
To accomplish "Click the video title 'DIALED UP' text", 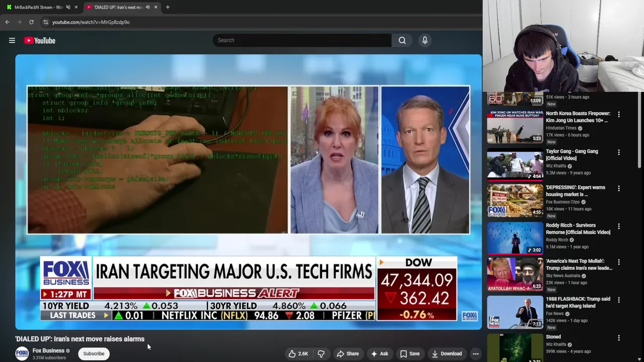I will coord(79,339).
